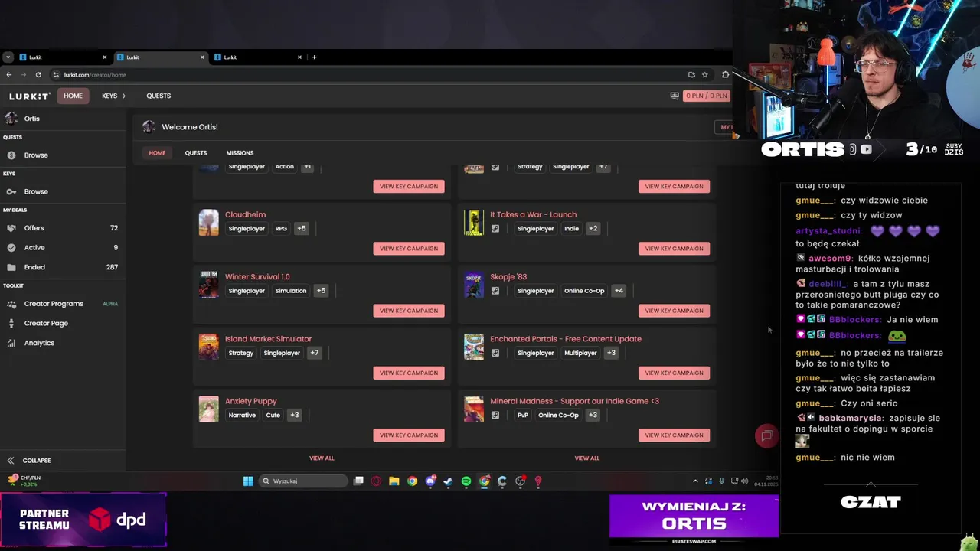Expand +4 tags on Skopje '83

click(619, 291)
